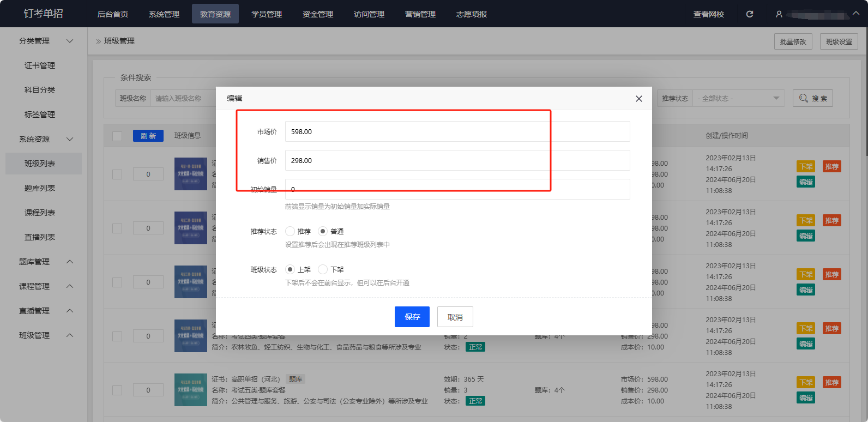Image resolution: width=868 pixels, height=422 pixels.
Task: Click the 保存 button in dialog
Action: (412, 317)
